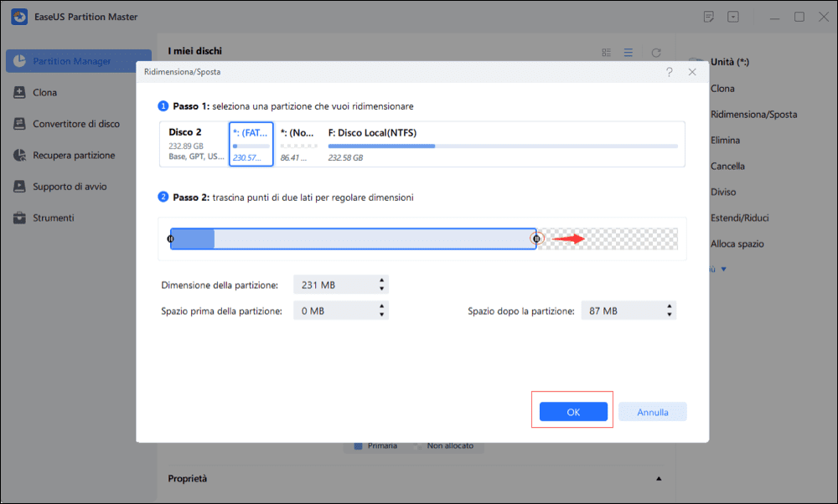Viewport: 838px width, 504px height.
Task: Increase Spazio prima della partizione value
Action: pyautogui.click(x=381, y=306)
